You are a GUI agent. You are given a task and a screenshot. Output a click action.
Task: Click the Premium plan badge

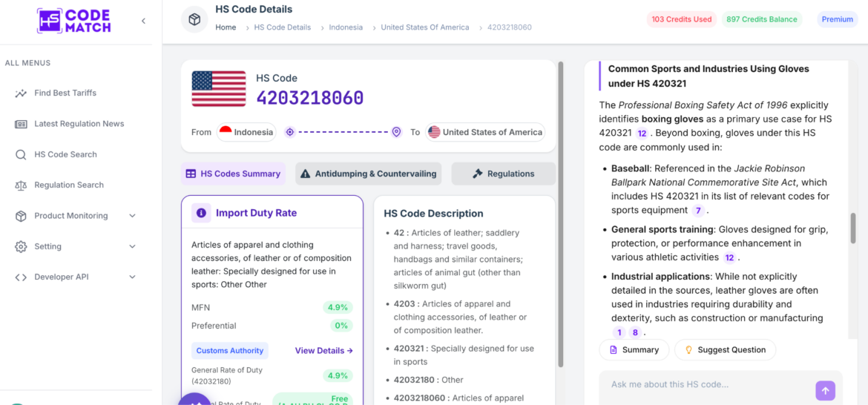(x=837, y=19)
